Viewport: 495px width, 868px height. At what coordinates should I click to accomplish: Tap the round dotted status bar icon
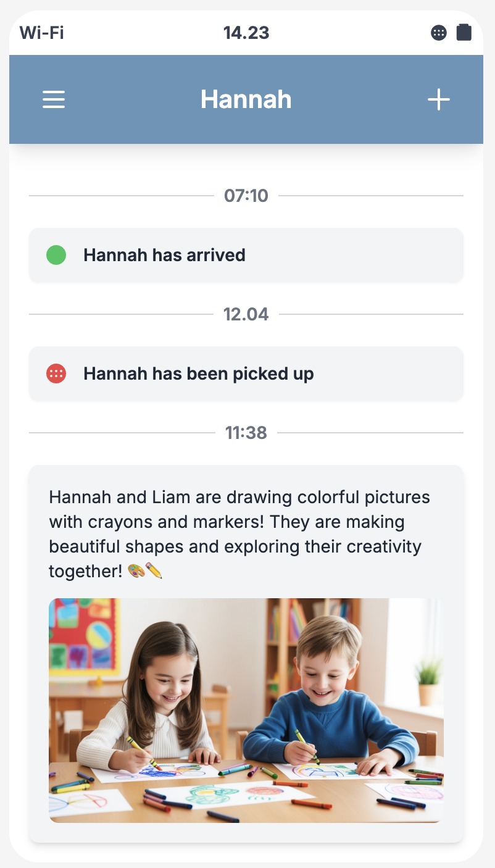[439, 33]
